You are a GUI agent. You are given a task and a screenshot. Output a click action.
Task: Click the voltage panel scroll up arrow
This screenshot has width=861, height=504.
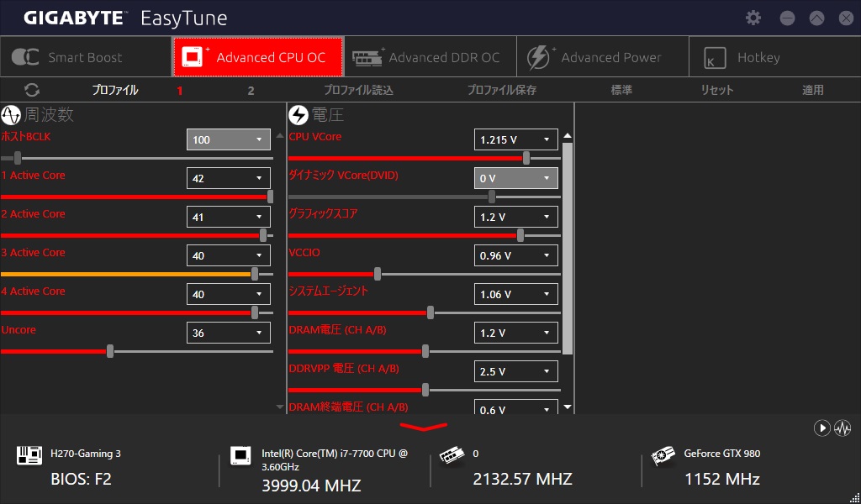pos(568,135)
